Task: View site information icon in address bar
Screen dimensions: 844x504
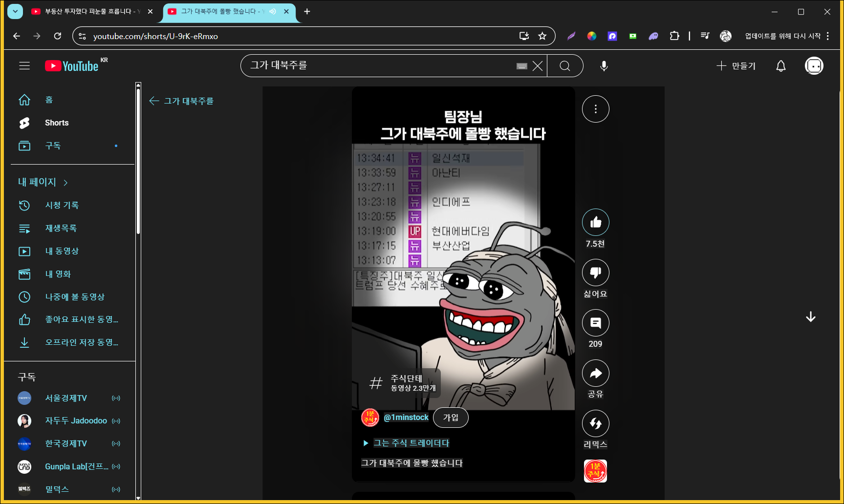Action: point(83,36)
